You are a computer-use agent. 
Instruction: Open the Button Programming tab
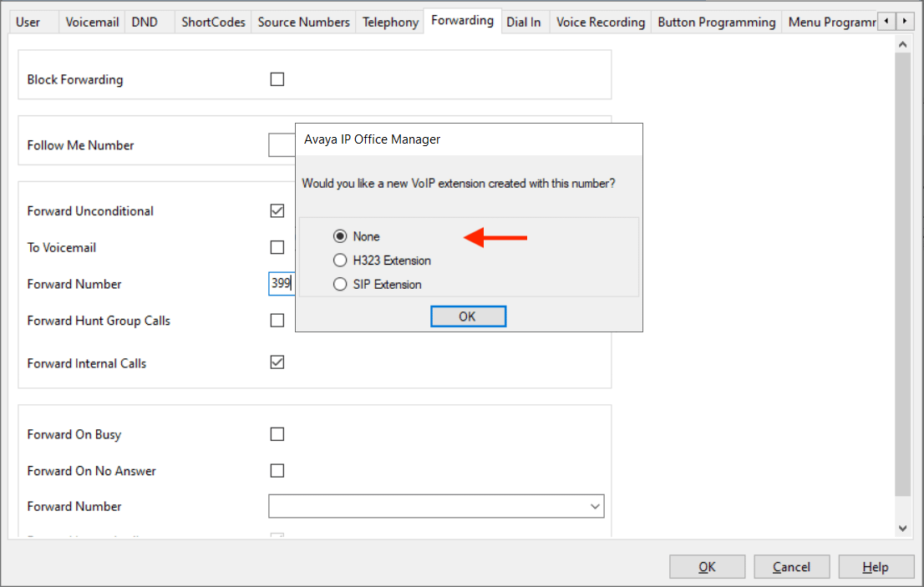tap(717, 22)
